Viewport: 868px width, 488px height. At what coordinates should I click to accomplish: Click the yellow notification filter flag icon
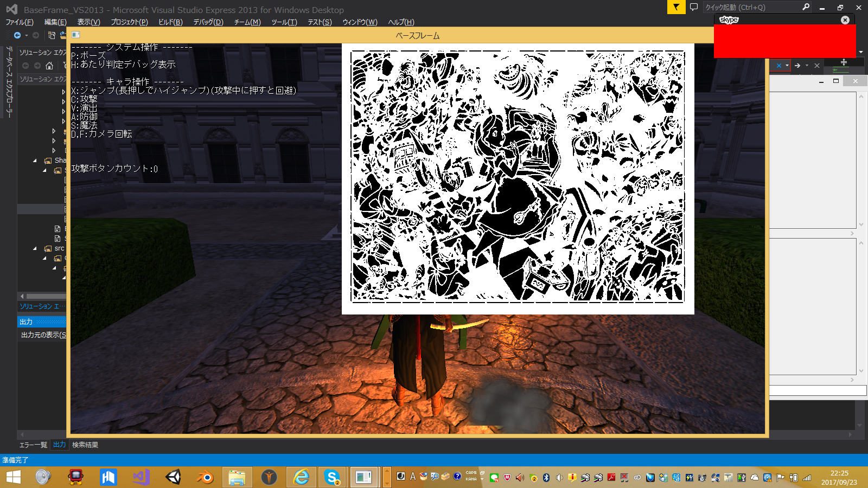point(676,7)
